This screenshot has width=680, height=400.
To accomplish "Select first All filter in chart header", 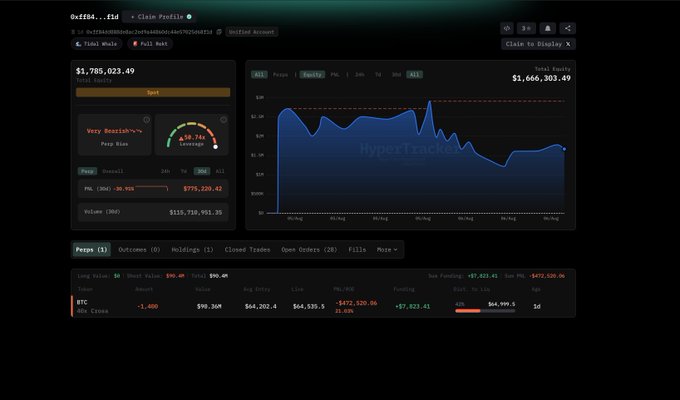I will 259,75.
